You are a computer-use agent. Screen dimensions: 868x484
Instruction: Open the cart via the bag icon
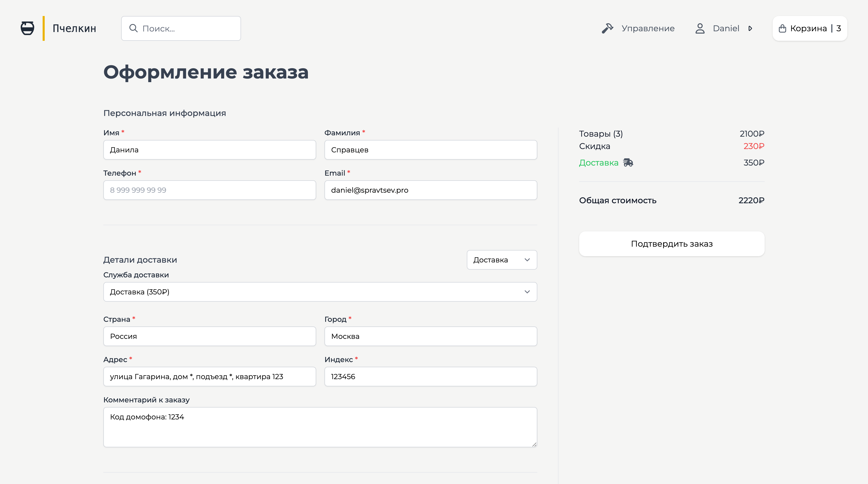tap(782, 28)
